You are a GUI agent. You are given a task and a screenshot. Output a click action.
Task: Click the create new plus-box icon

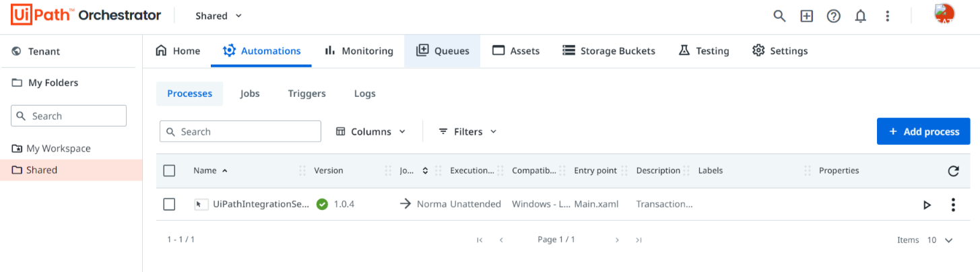(806, 16)
